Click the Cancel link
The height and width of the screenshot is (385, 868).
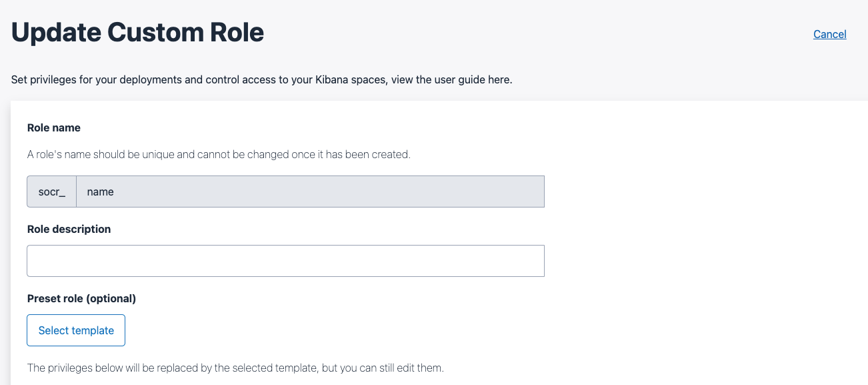coord(829,34)
